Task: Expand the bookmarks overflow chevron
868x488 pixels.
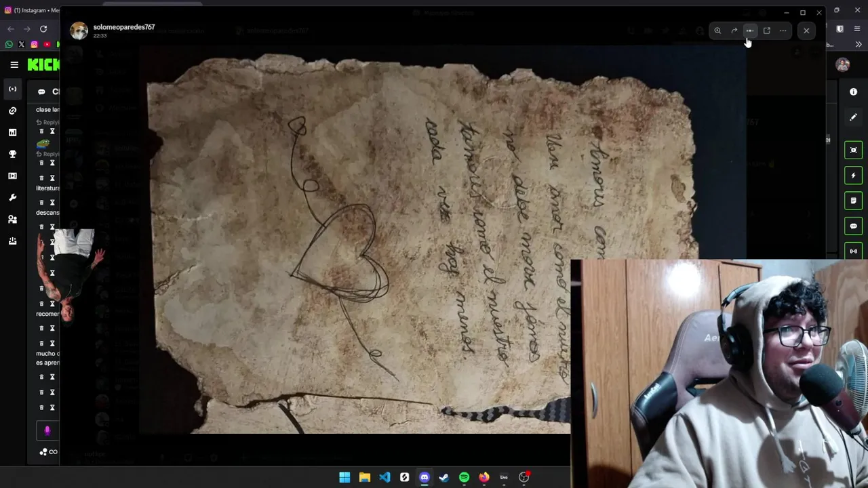Action: (x=858, y=45)
